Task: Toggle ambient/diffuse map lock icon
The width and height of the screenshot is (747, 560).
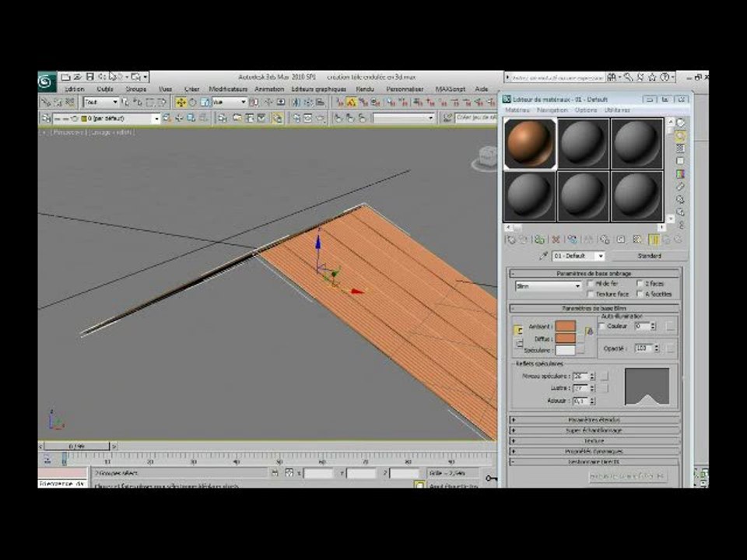Action: tap(589, 331)
